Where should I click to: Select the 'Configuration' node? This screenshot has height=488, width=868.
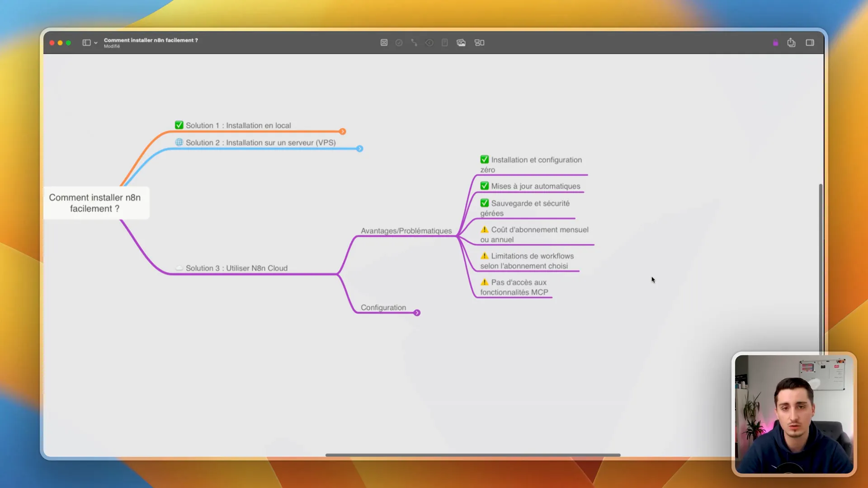tap(383, 308)
